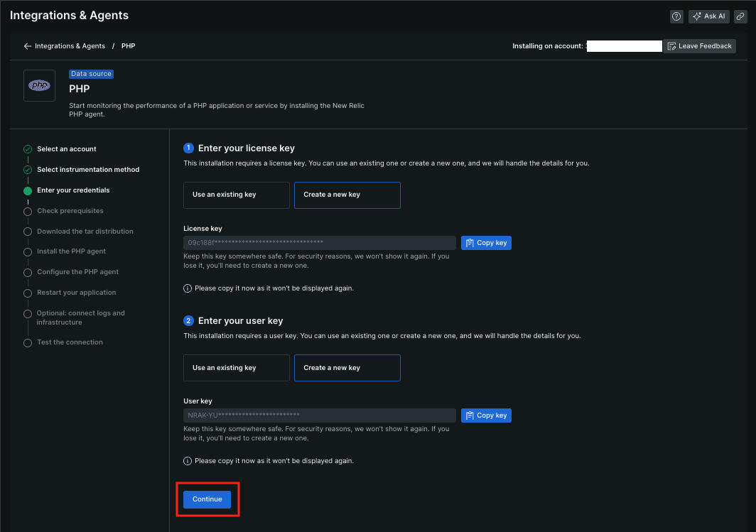Image resolution: width=756 pixels, height=532 pixels.
Task: Click the 'Installing on account:' label
Action: point(548,46)
